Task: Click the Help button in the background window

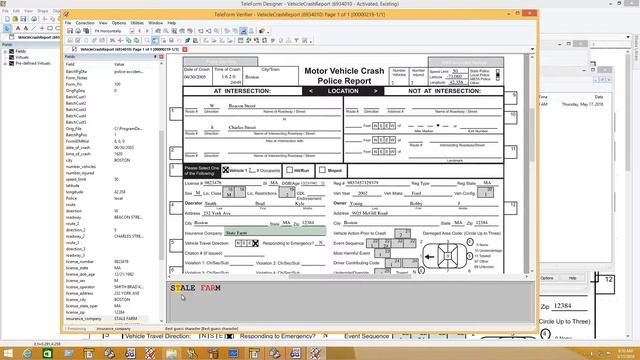Action: (x=572, y=278)
